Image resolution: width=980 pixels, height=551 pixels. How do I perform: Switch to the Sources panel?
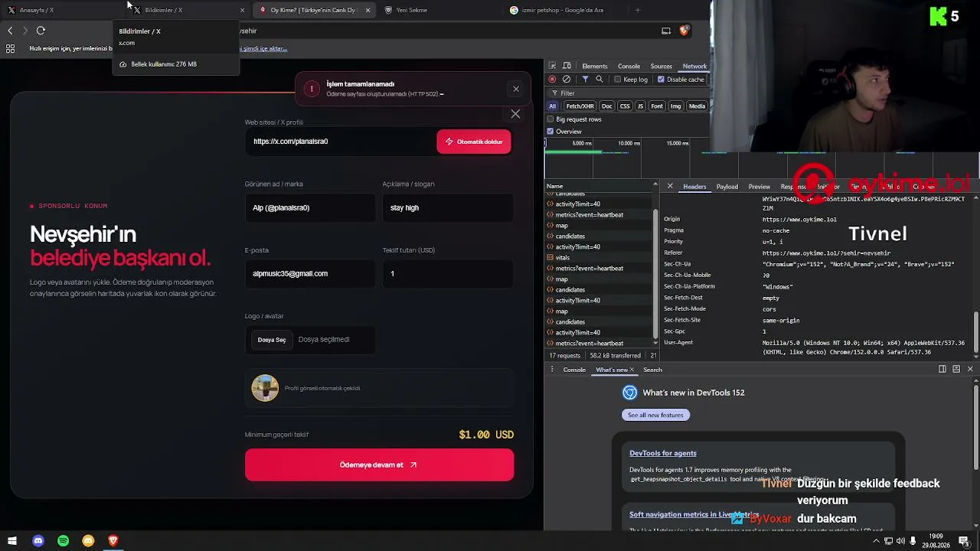click(661, 67)
